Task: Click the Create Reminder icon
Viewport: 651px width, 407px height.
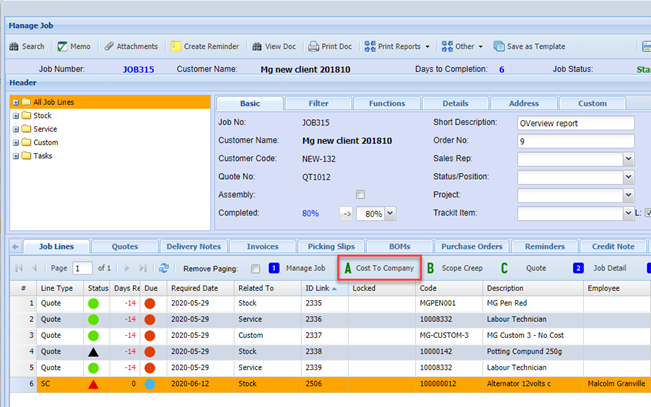Action: 176,46
